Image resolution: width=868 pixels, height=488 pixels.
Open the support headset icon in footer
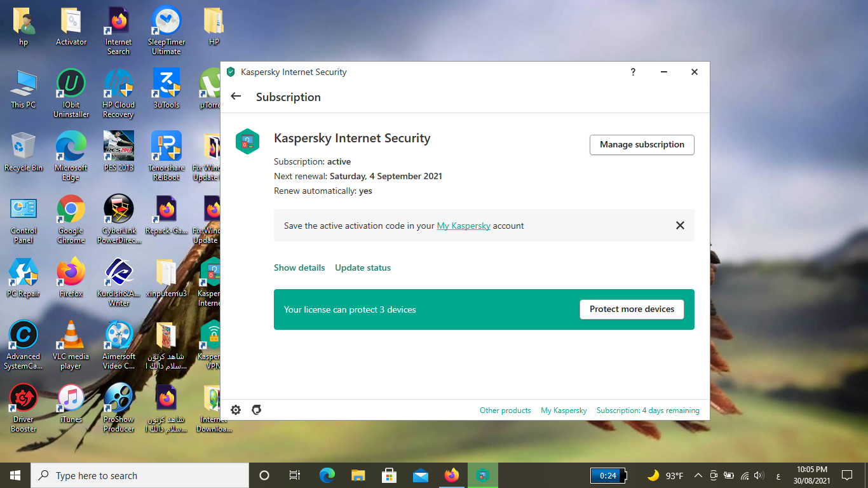[x=257, y=410]
